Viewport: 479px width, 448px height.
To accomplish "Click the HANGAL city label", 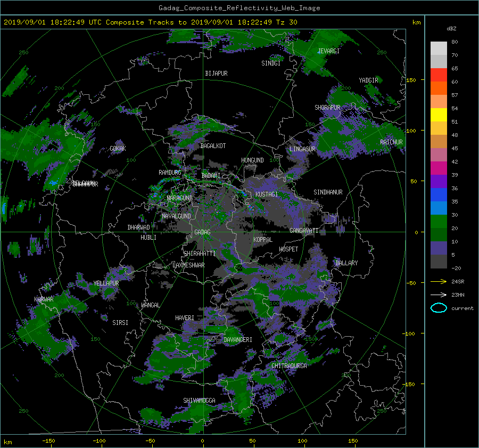I will click(150, 305).
